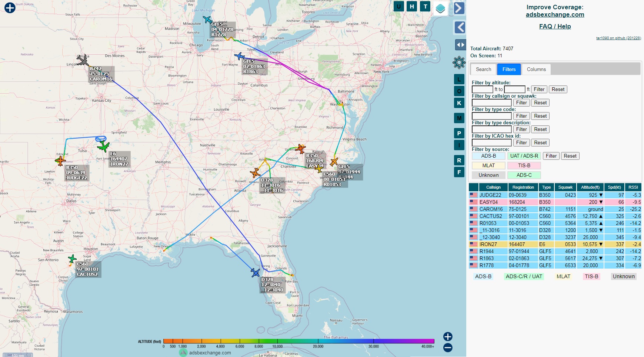Viewport: 644px width, 357px height.
Task: Select Unknown source filter option
Action: click(x=488, y=175)
